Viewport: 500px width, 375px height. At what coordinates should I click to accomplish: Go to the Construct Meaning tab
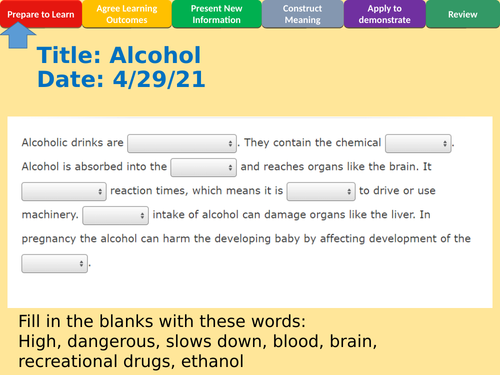[302, 14]
